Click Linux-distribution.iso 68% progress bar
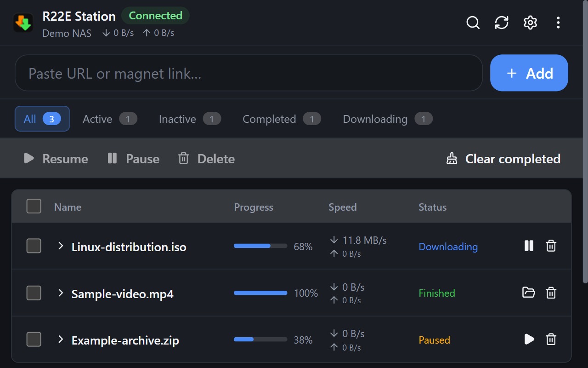Viewport: 588px width, 368px height. (x=260, y=246)
